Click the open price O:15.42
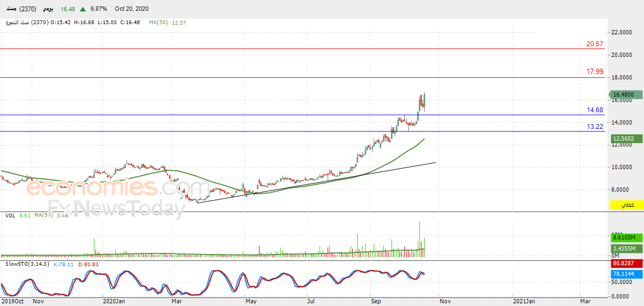The height and width of the screenshot is (306, 644). point(61,23)
